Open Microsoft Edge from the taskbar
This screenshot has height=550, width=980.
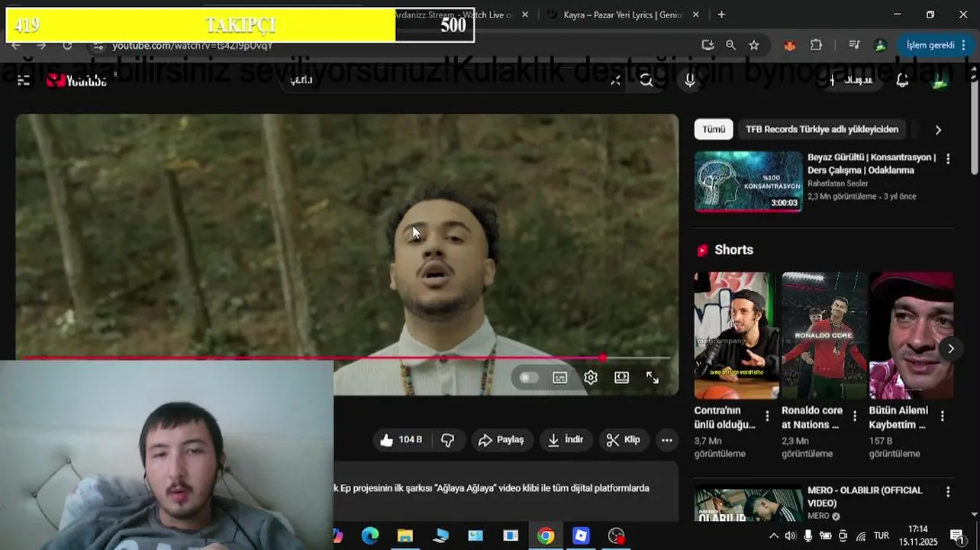coord(370,535)
